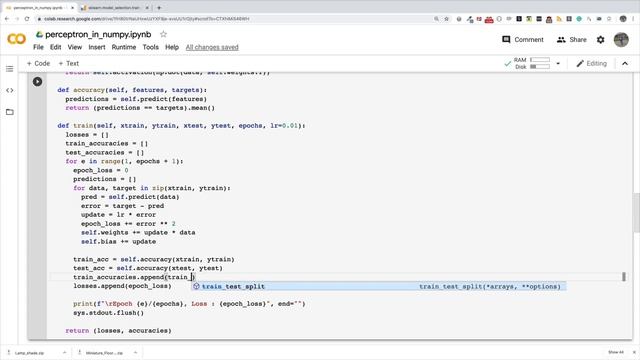Open the Edit menu

56,47
